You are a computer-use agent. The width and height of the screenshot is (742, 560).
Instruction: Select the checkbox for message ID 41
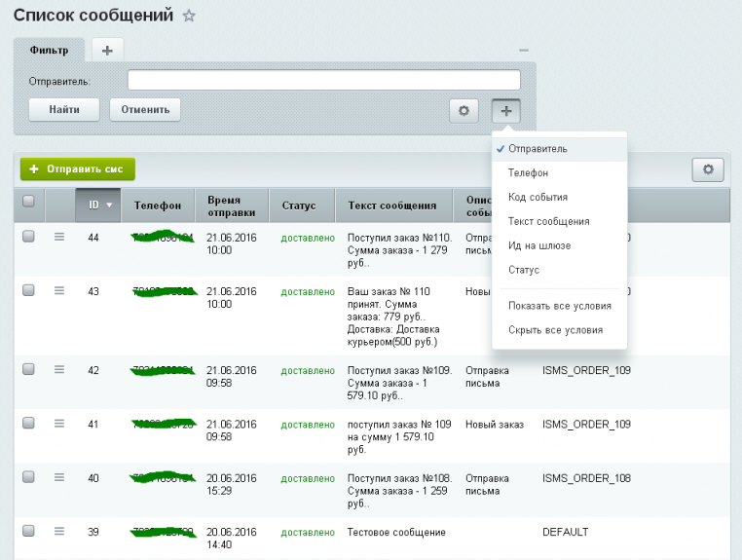click(28, 424)
